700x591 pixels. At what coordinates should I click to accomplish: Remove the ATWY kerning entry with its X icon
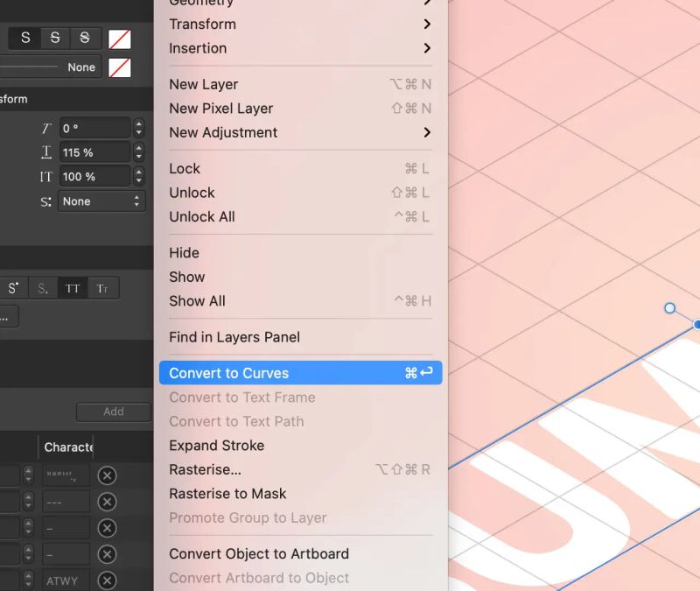pos(107,580)
